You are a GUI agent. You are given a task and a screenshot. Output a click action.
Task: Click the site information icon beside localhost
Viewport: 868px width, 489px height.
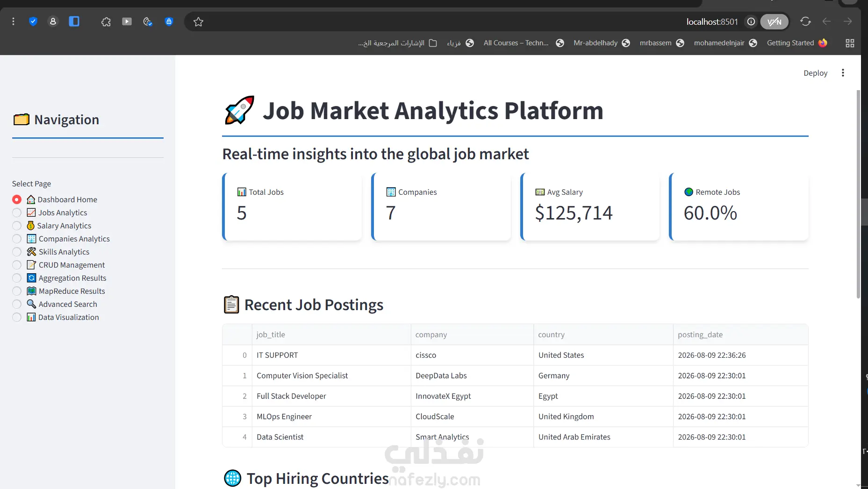751,21
